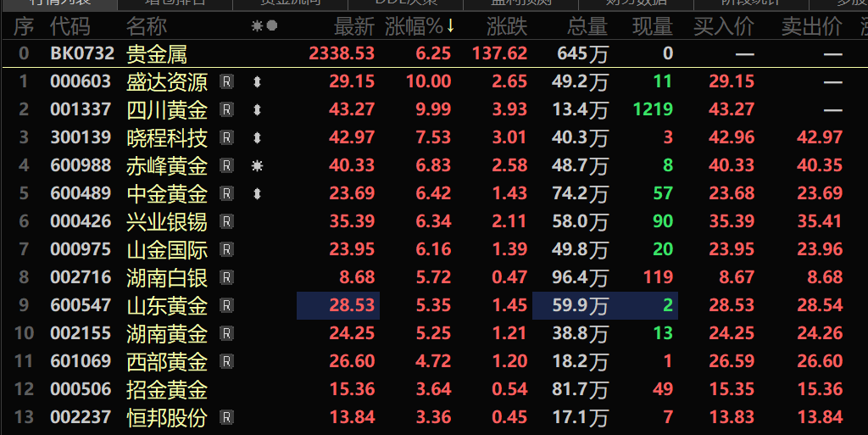Click the marker icon in 晓程科技 row

click(x=257, y=137)
